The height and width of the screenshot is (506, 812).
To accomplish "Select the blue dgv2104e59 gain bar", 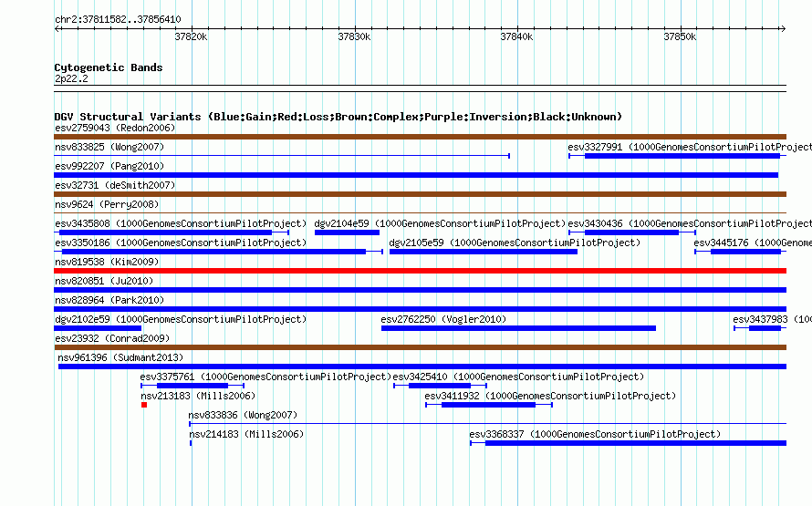I will 347,232.
